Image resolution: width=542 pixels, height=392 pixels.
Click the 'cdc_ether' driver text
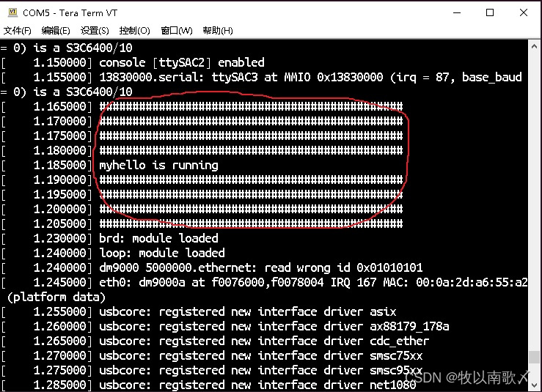pos(400,341)
